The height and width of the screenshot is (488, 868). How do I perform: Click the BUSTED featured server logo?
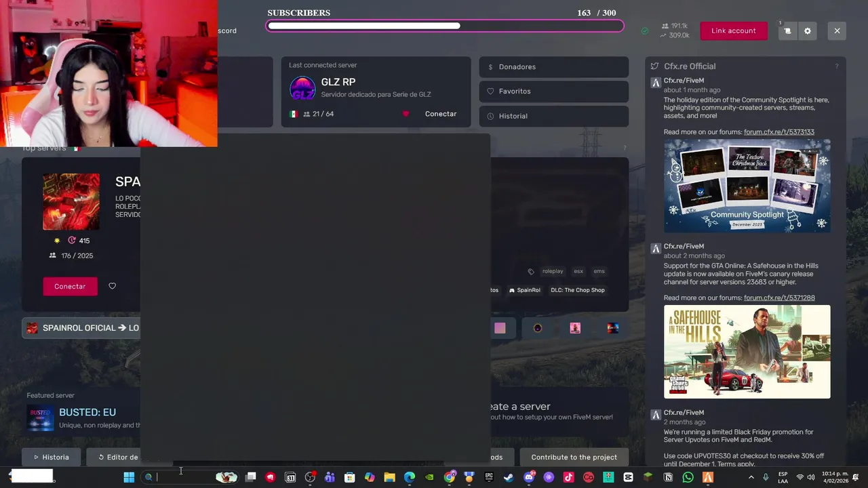click(40, 418)
